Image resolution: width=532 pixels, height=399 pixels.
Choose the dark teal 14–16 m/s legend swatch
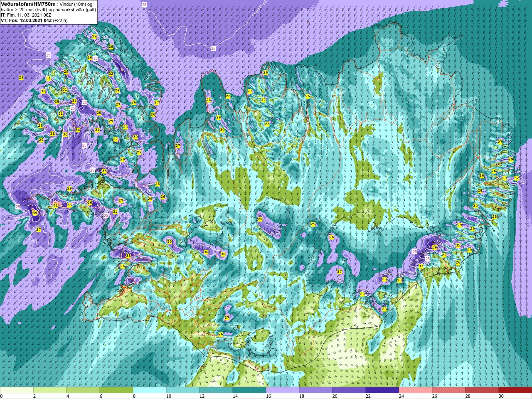(249, 390)
